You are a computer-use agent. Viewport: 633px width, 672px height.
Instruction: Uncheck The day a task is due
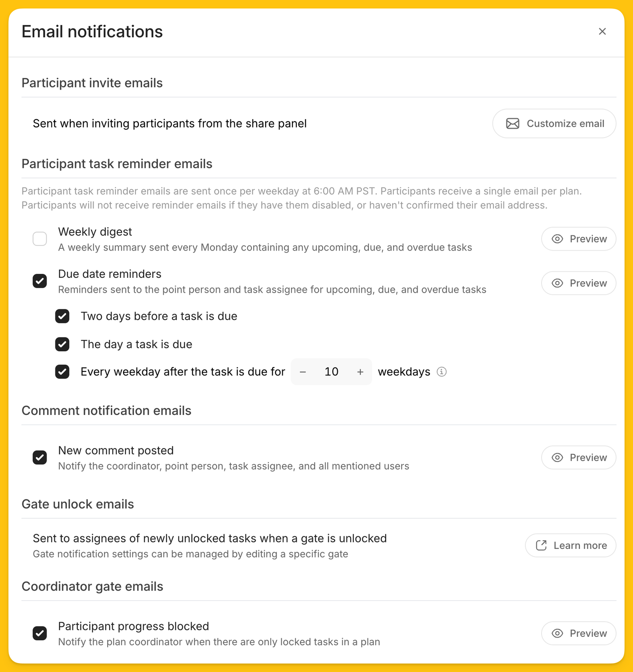point(62,344)
